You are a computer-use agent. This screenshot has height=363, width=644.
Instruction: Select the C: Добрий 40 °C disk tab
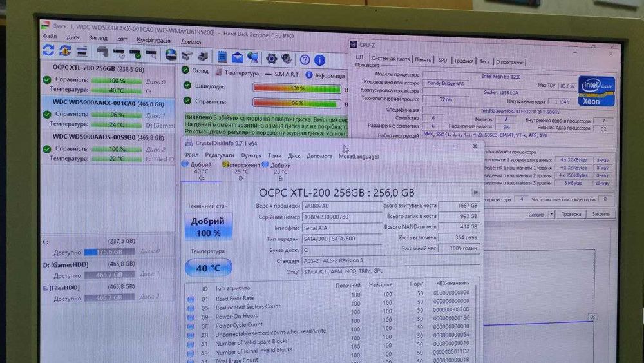coord(200,171)
